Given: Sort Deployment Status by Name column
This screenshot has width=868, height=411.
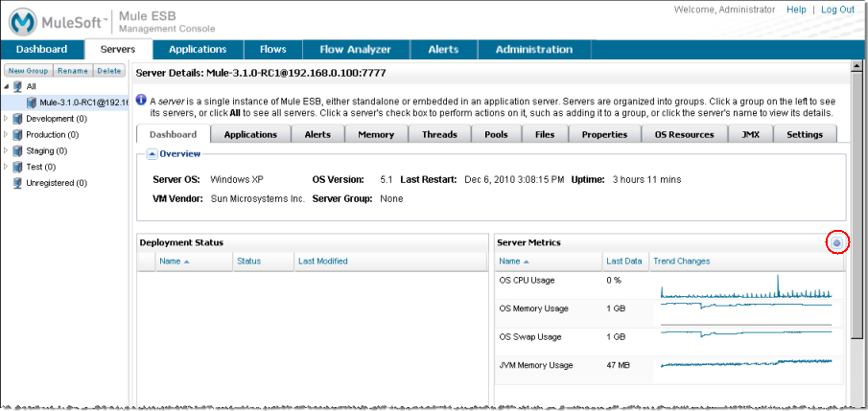Looking at the screenshot, I should (174, 261).
